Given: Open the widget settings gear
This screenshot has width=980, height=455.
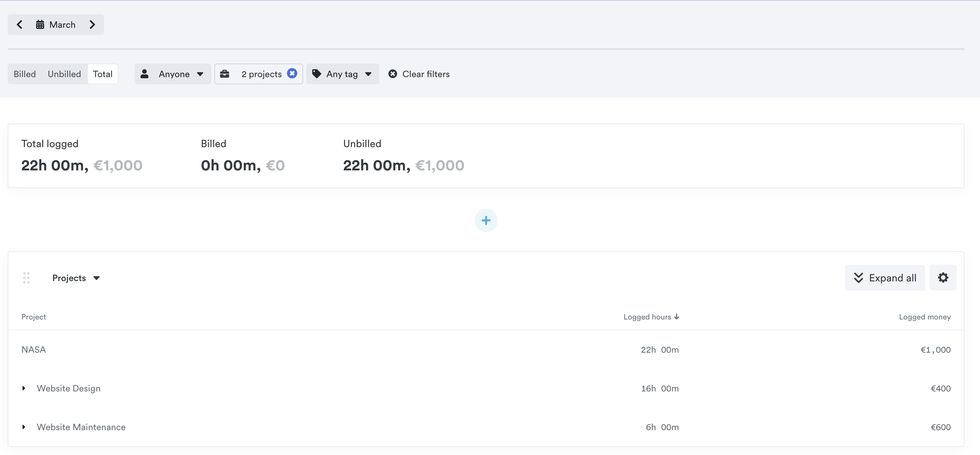Looking at the screenshot, I should (x=943, y=278).
